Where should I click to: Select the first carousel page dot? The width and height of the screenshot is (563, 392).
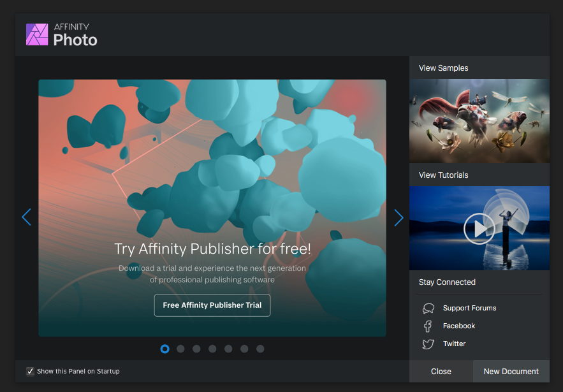tap(165, 349)
